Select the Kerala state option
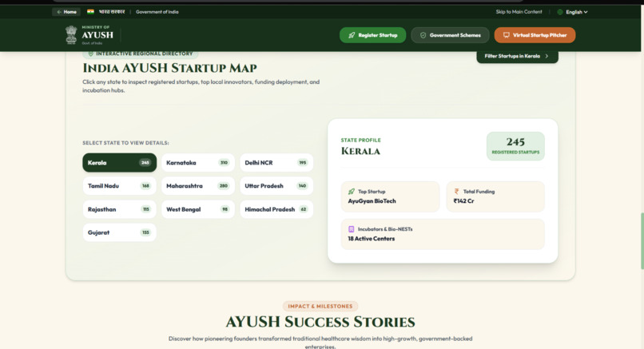The width and height of the screenshot is (644, 349). 120,163
